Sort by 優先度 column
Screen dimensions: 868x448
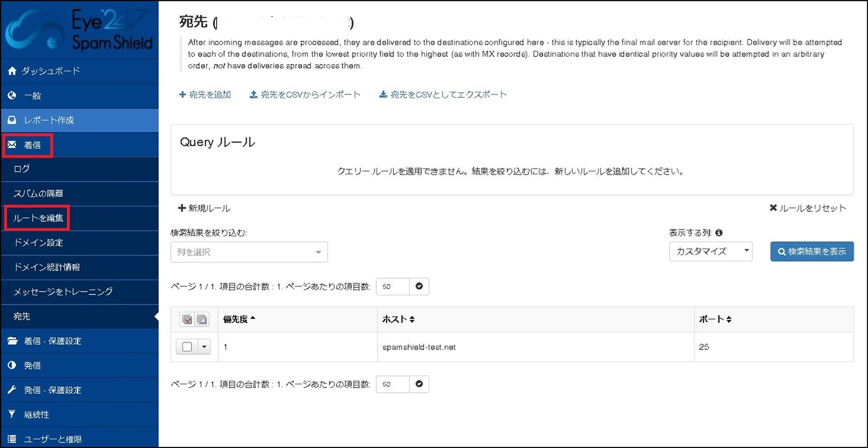point(239,319)
